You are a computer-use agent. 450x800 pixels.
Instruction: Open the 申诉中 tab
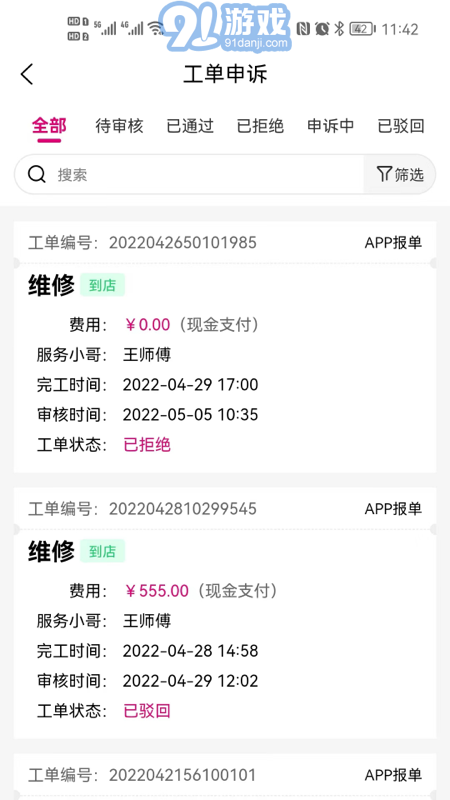tap(331, 126)
